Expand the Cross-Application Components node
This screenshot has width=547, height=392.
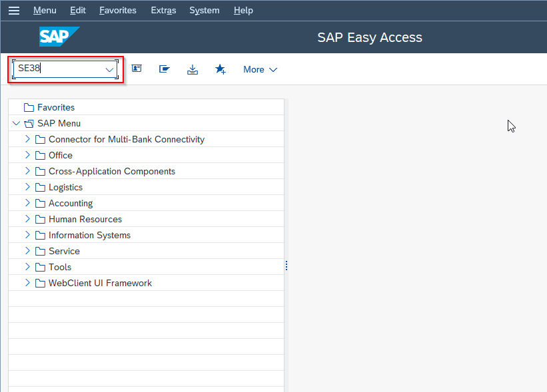(x=27, y=171)
